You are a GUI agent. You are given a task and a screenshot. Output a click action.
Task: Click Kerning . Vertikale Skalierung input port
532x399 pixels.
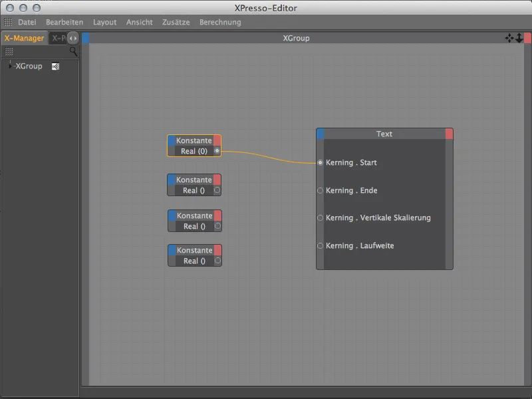320,218
